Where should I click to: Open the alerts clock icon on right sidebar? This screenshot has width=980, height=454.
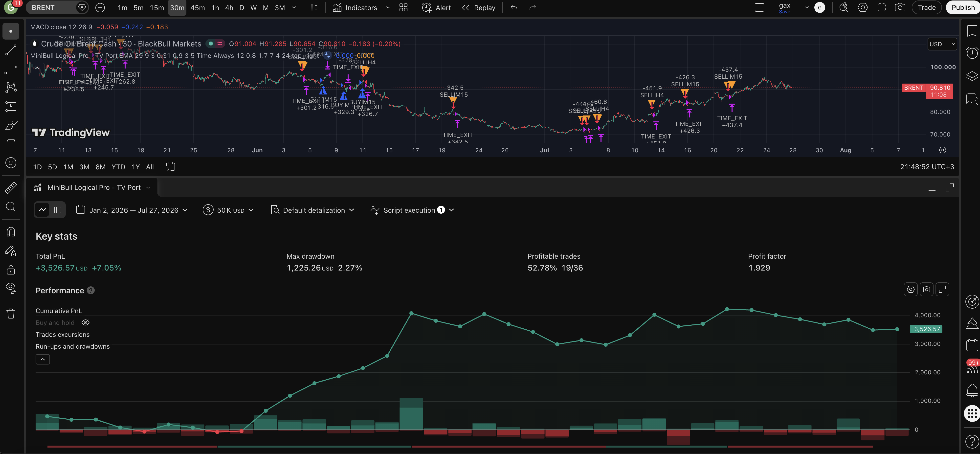coord(972,53)
